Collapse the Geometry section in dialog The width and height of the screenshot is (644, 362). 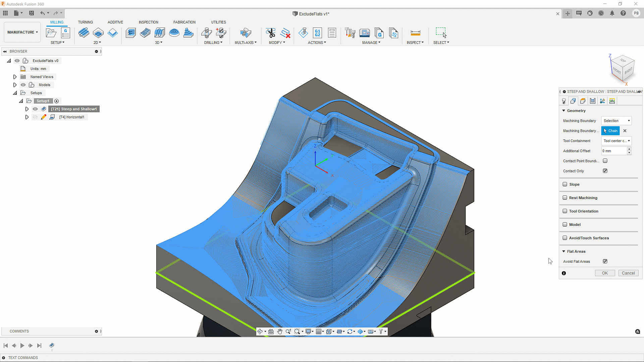tap(564, 111)
